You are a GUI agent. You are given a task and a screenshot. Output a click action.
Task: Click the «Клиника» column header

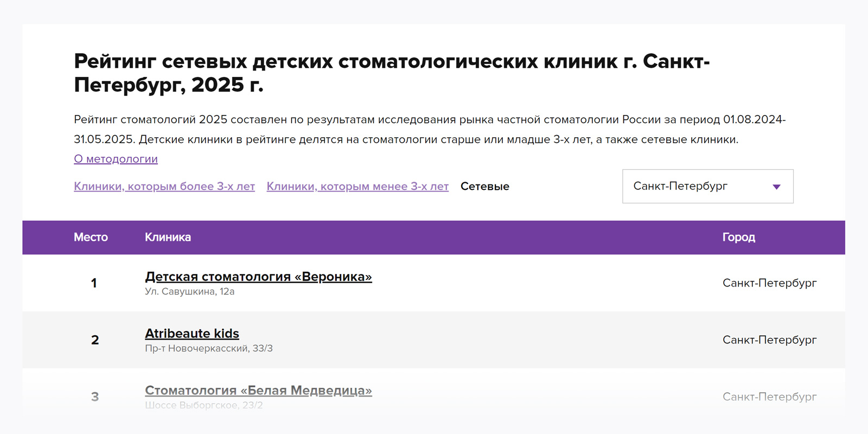pyautogui.click(x=168, y=237)
